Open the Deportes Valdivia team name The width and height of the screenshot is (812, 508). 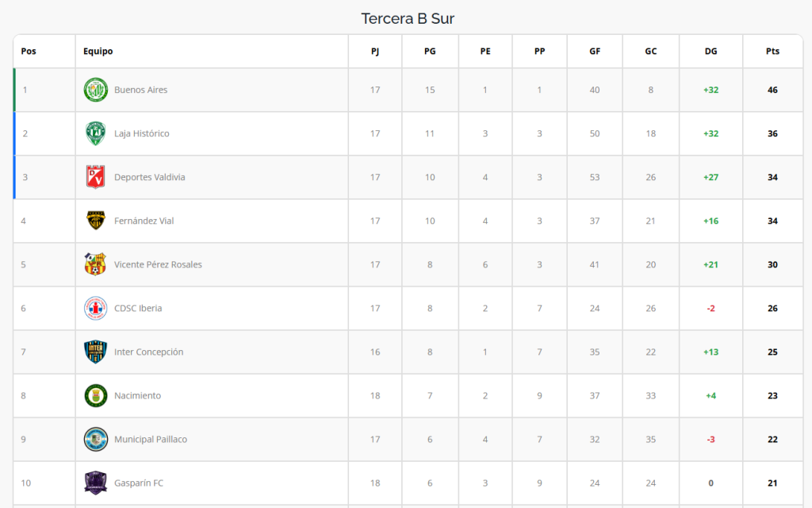click(150, 177)
